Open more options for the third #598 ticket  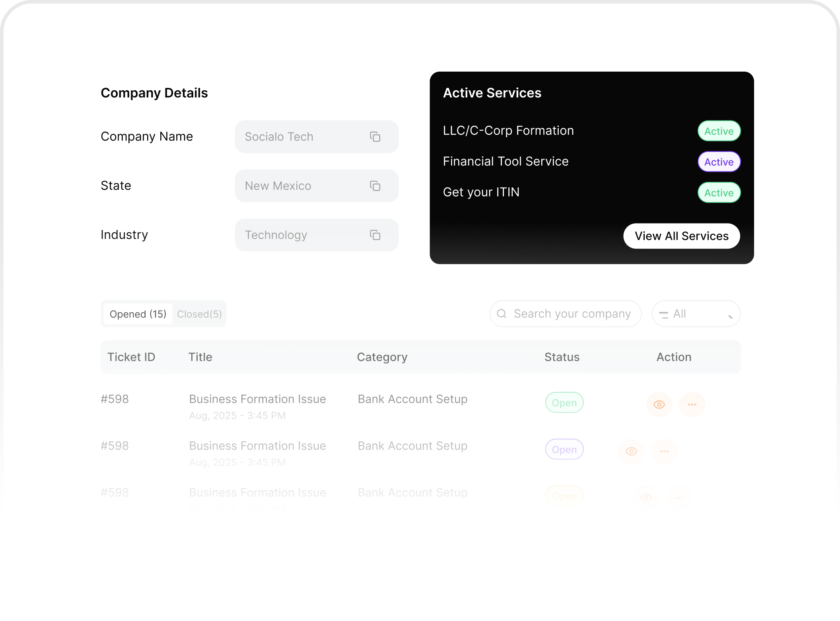tap(679, 497)
